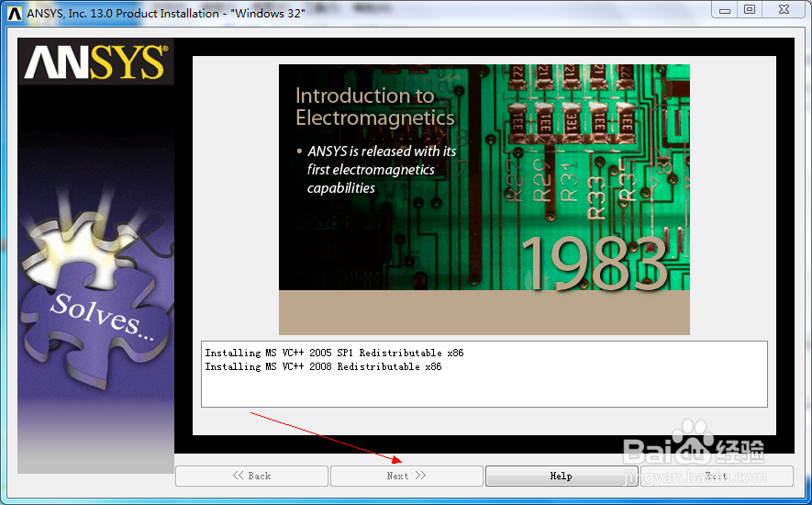Minimize the ANSYS installation window
Viewport: 812px width, 505px height.
click(725, 10)
